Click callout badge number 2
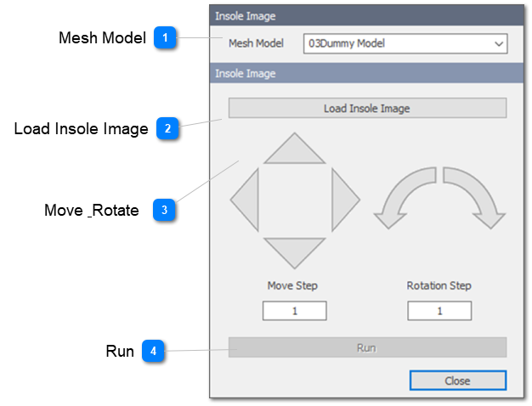 point(167,129)
